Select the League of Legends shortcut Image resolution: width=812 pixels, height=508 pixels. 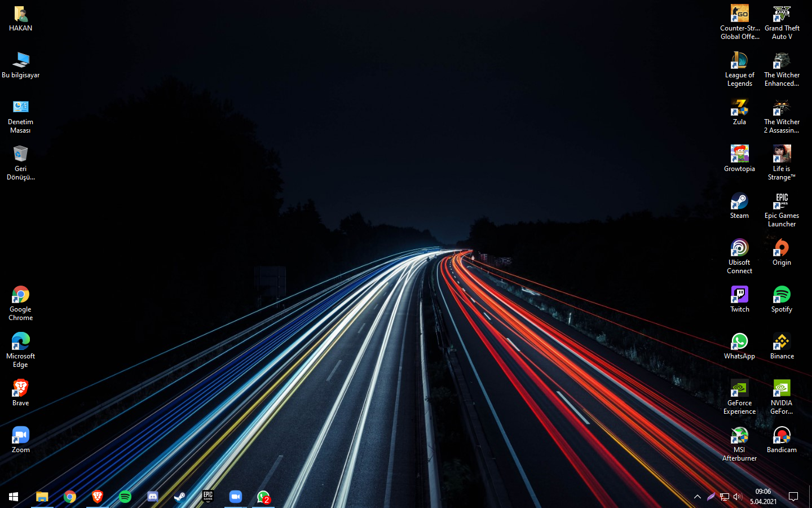pos(740,69)
